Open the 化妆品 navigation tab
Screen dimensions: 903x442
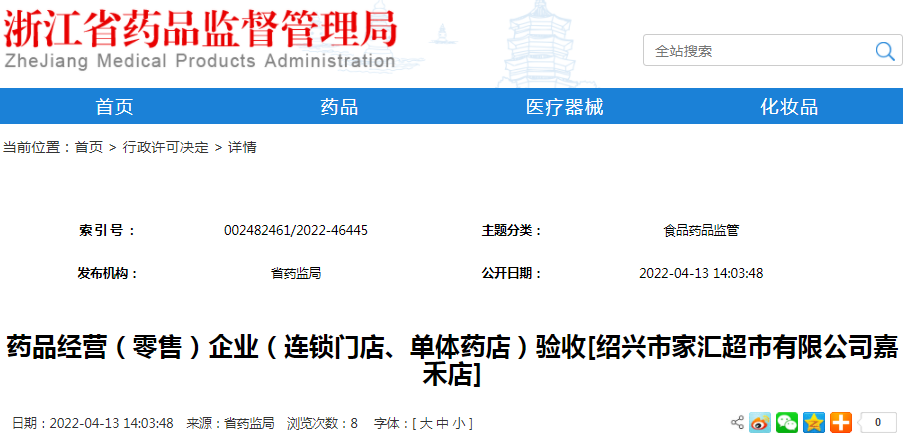(x=789, y=106)
